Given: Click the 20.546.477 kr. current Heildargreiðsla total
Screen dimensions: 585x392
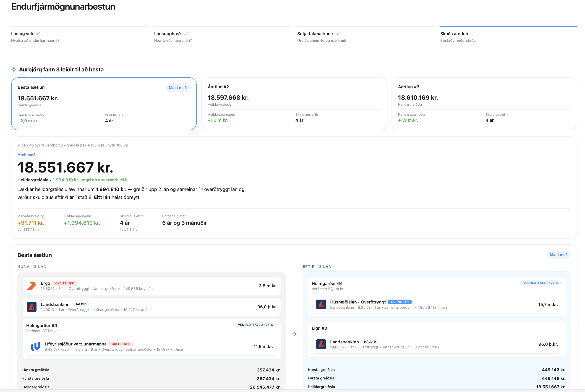Looking at the screenshot, I should coord(265,387).
